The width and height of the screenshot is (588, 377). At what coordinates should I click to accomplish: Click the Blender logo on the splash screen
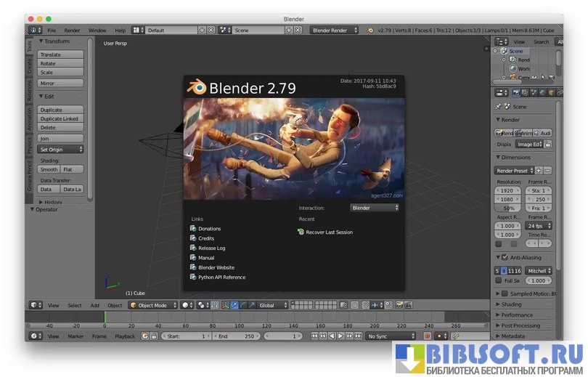[x=196, y=89]
